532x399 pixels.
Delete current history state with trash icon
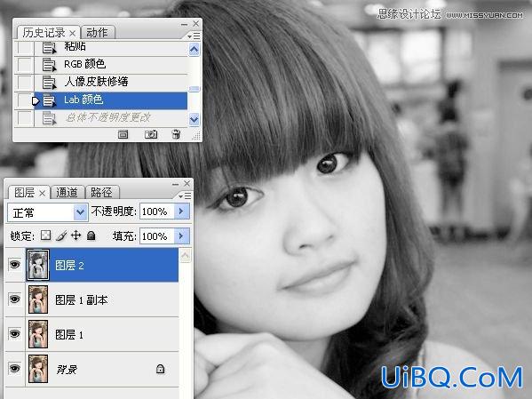pos(176,134)
